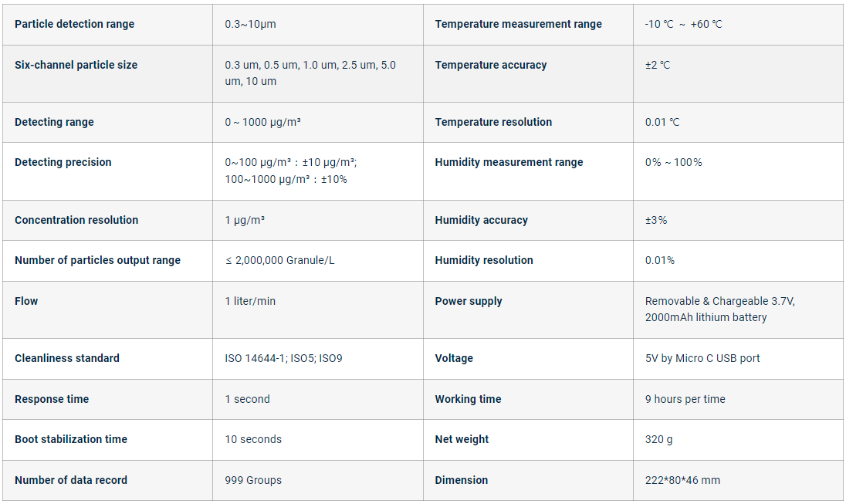Click the "±3%" humidity accuracy value
Image resolution: width=846 pixels, height=504 pixels.
(x=656, y=220)
